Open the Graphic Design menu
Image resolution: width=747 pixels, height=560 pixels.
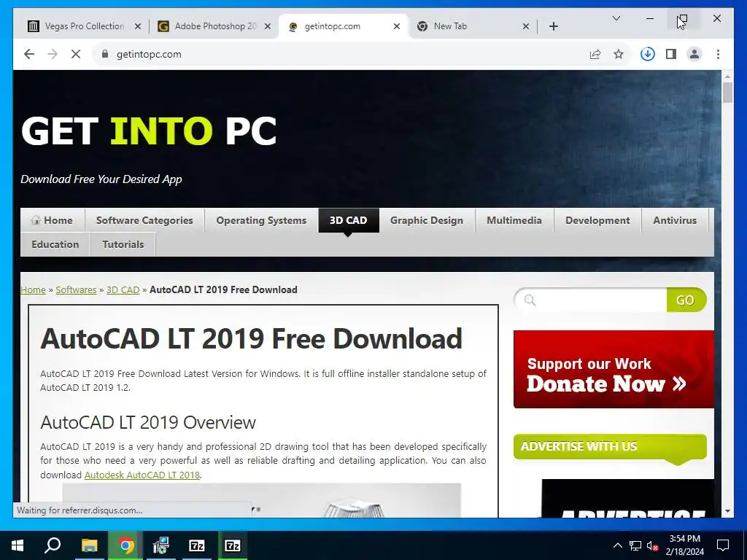pyautogui.click(x=426, y=220)
